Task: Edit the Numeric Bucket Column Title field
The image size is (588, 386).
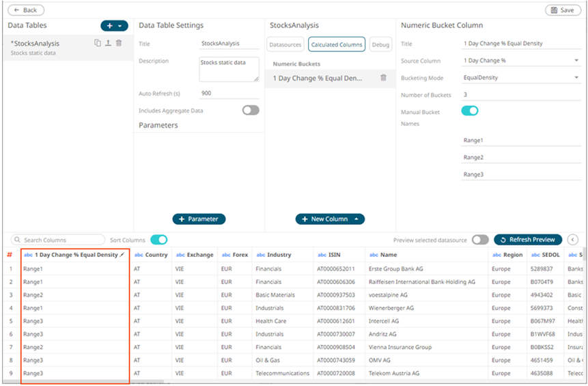Action: pyautogui.click(x=521, y=44)
